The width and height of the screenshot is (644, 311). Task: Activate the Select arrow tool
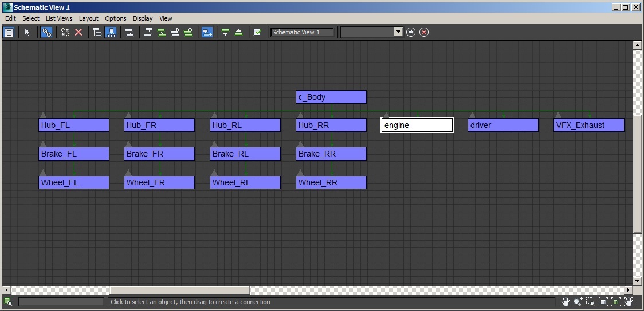[26, 32]
